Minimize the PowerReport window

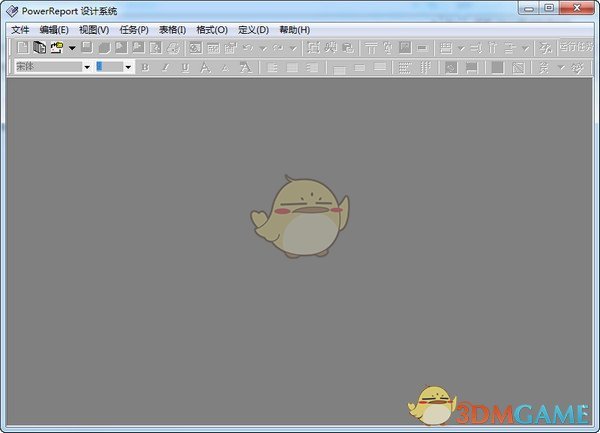[x=528, y=8]
